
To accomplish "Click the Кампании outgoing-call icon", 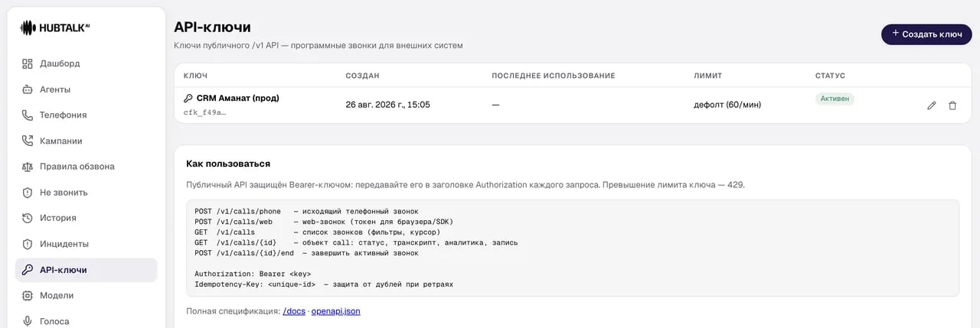I will click(28, 141).
